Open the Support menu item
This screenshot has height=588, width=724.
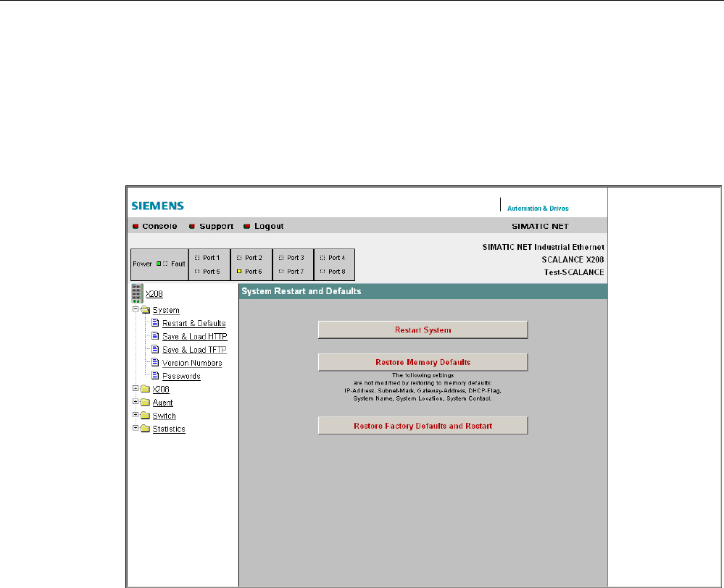[217, 226]
